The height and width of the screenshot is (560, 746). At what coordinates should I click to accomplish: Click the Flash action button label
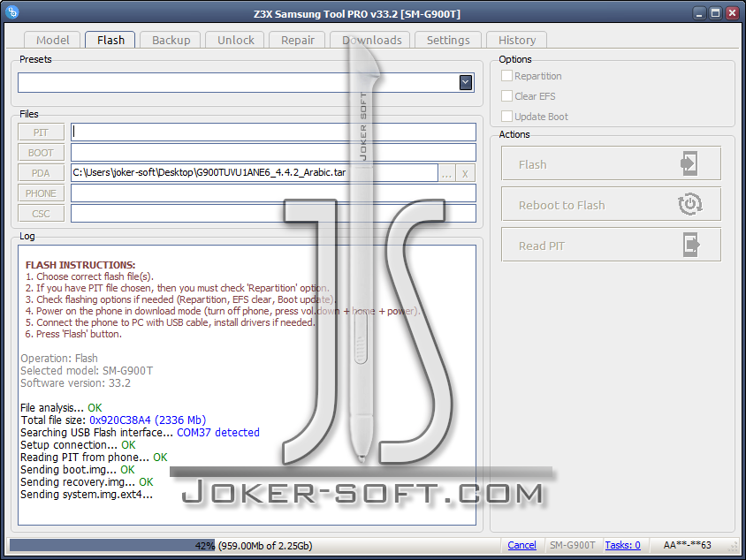click(x=532, y=165)
